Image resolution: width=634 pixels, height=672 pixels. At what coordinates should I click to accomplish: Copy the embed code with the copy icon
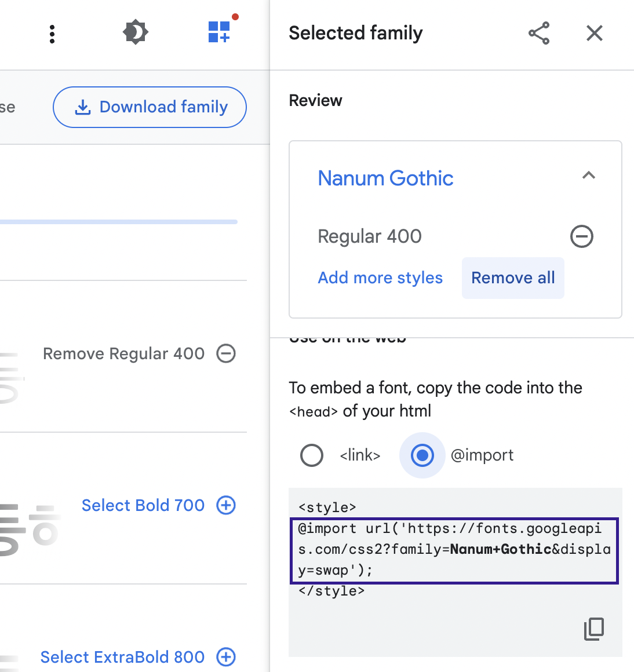[594, 629]
